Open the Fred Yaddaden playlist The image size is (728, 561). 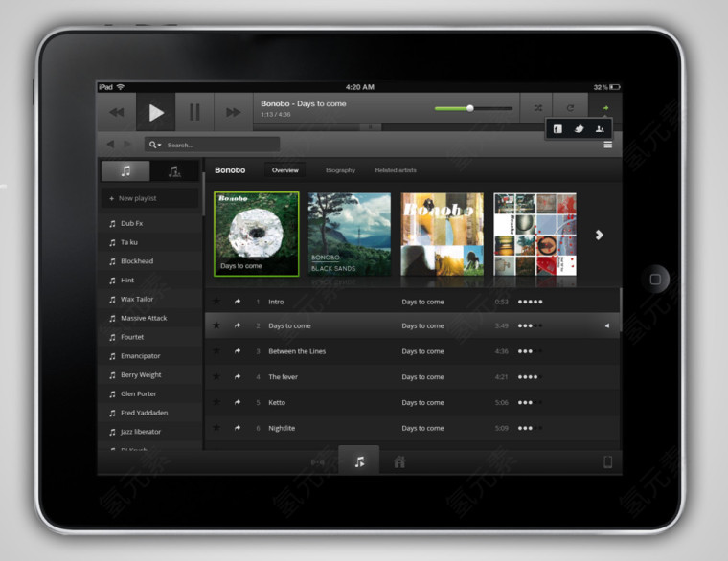tap(149, 413)
